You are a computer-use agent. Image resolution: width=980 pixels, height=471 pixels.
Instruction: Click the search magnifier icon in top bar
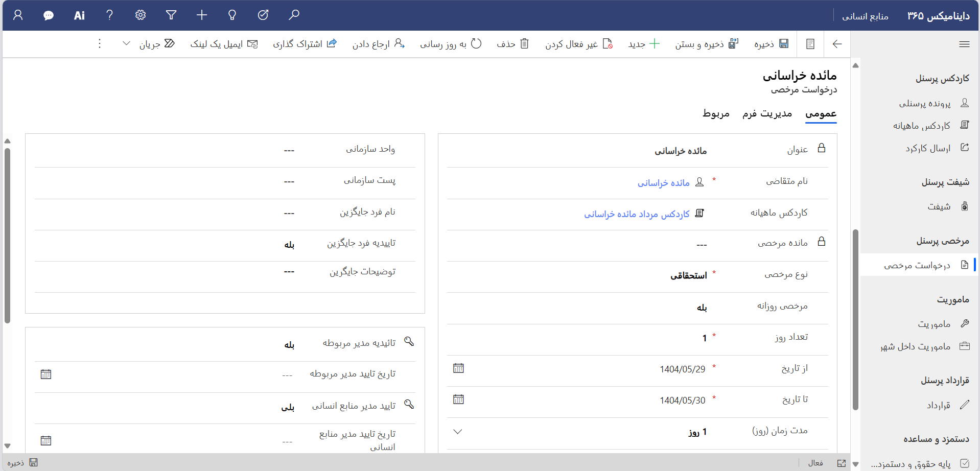coord(294,15)
